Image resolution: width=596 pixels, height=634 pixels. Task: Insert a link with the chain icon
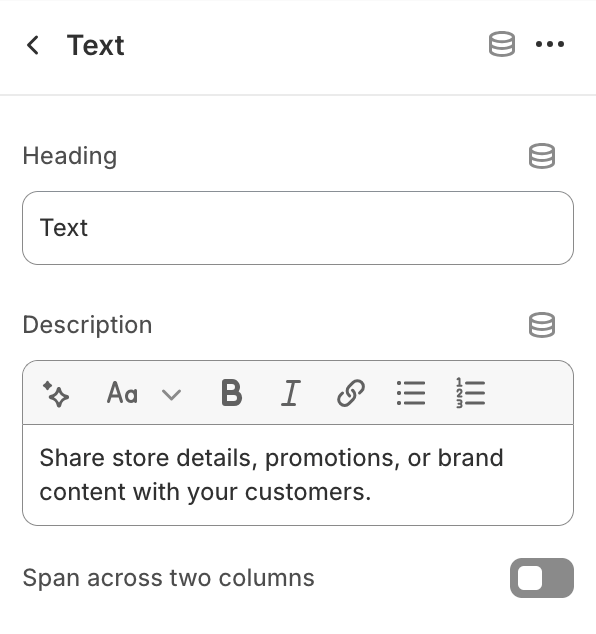351,393
